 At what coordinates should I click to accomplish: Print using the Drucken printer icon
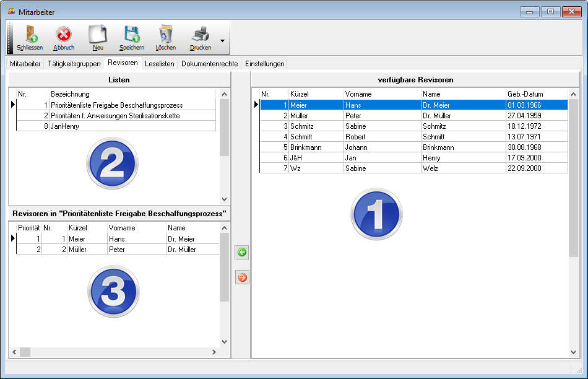[200, 34]
